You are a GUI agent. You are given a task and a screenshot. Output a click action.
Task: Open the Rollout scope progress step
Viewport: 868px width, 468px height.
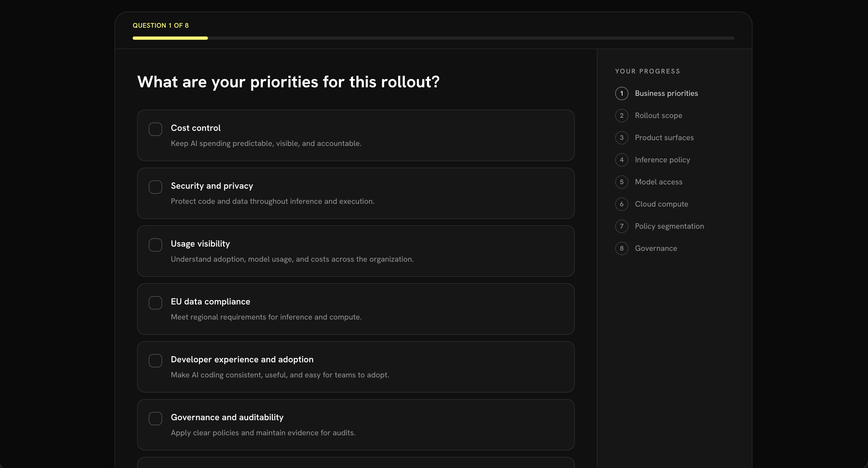pos(658,115)
